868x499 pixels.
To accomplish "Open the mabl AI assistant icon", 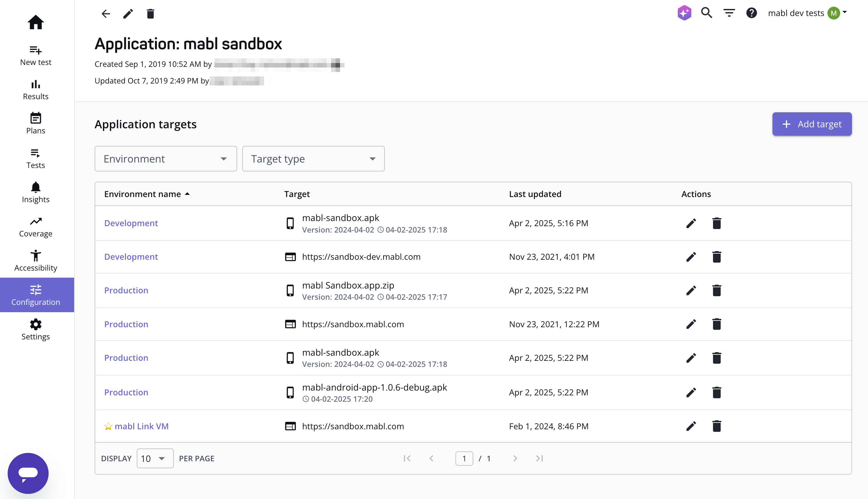I will (x=684, y=13).
